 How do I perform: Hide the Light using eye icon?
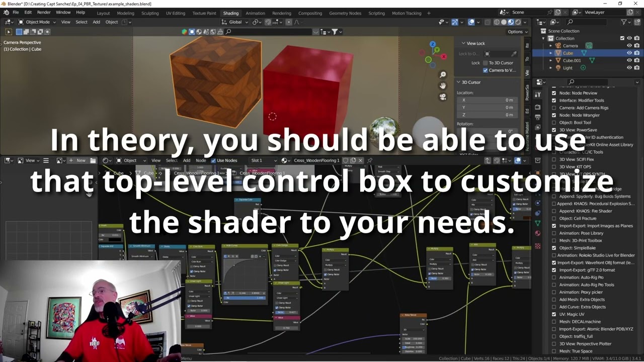pos(629,68)
